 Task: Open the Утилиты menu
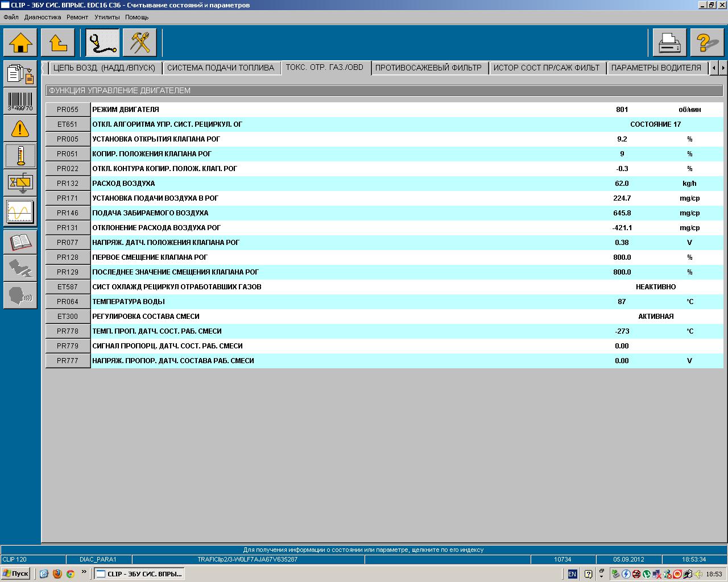pos(107,17)
